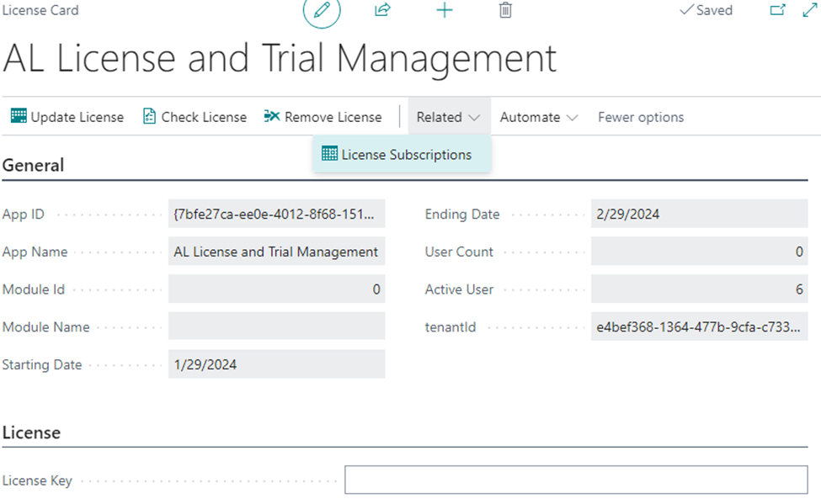Click the trash delete icon

tap(505, 10)
